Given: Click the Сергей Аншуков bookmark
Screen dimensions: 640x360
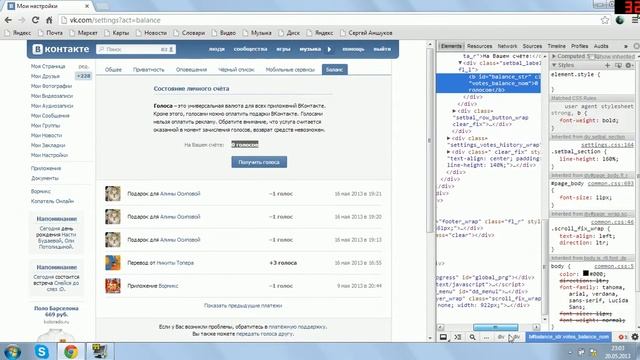Looking at the screenshot, I should click(x=366, y=33).
